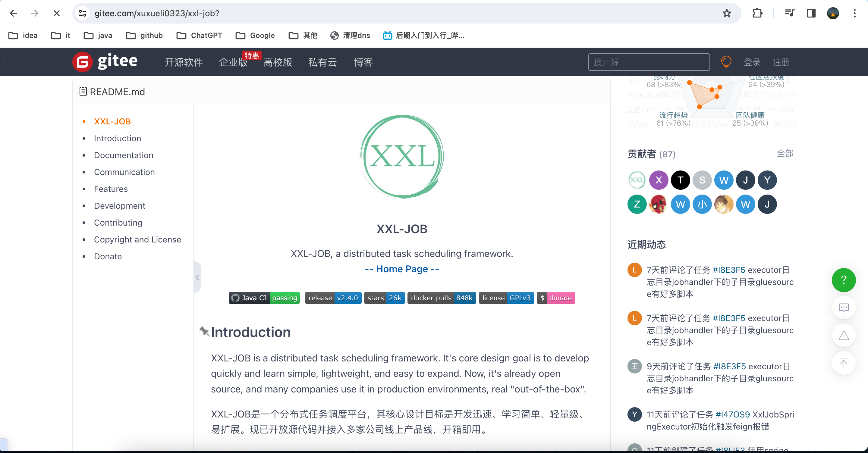Click the 登录 login link
The image size is (868, 453).
[x=752, y=62]
